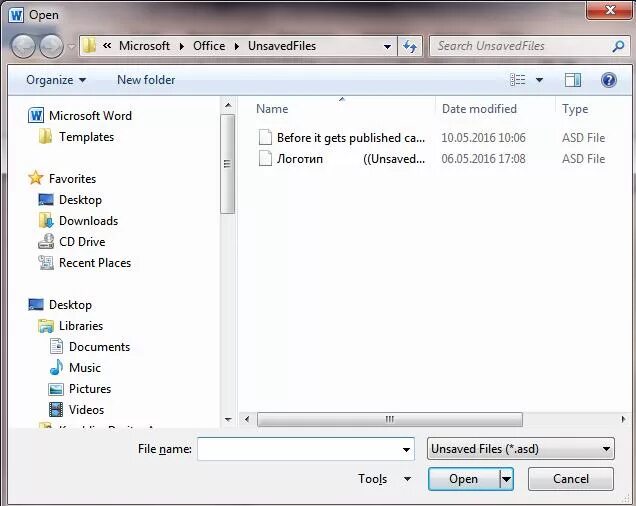Open the Organize menu
The width and height of the screenshot is (636, 506).
point(56,80)
